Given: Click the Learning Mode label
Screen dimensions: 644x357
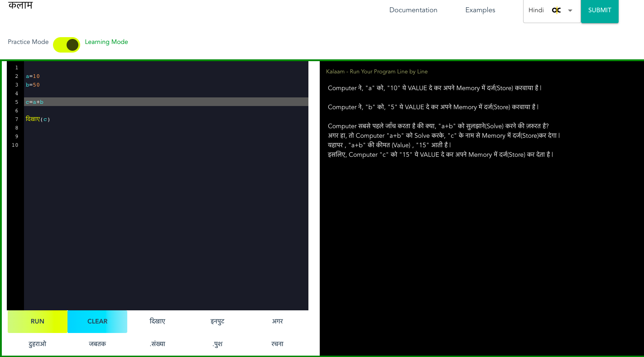Looking at the screenshot, I should click(106, 42).
